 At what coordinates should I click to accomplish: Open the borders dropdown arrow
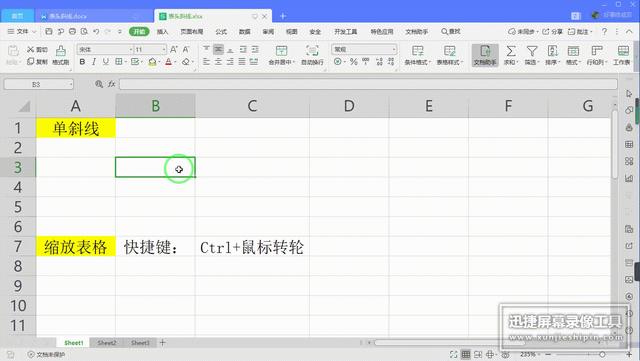pos(125,62)
